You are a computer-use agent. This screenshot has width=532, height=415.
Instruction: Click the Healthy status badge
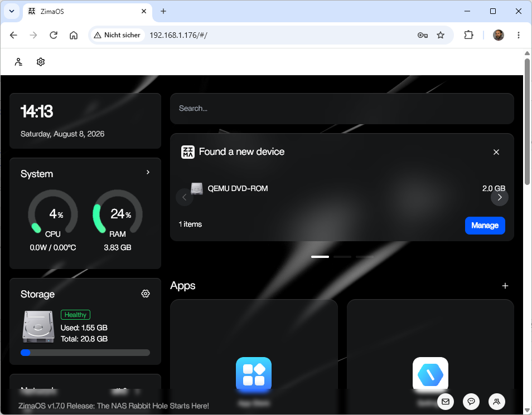point(75,315)
